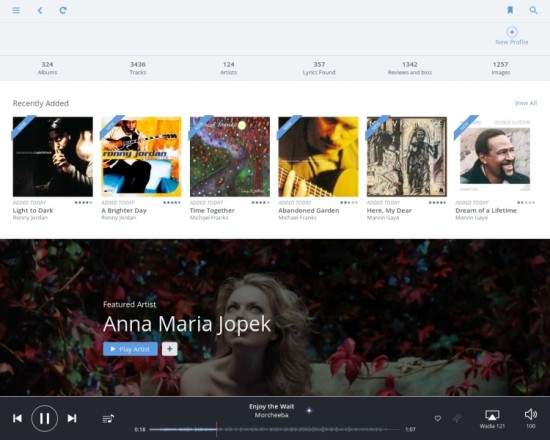
Task: Click the pin icon beside the heart
Action: pos(457,418)
